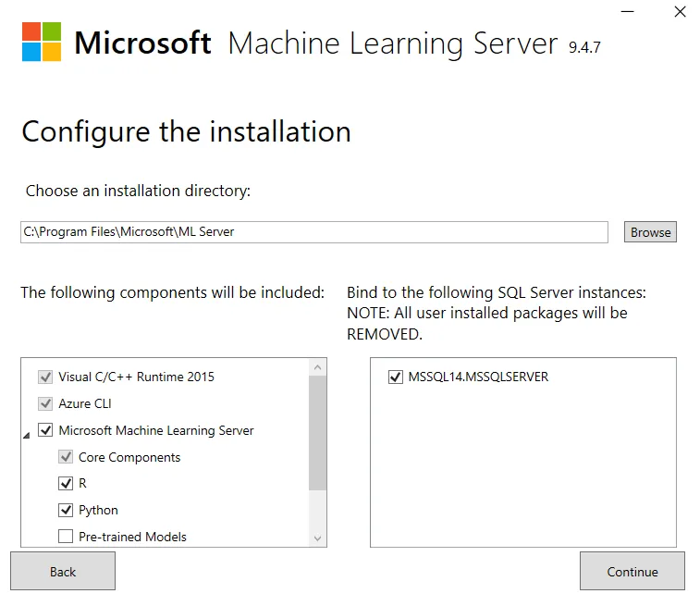Select the Visual C/C++ Runtime 2015 label

click(137, 377)
